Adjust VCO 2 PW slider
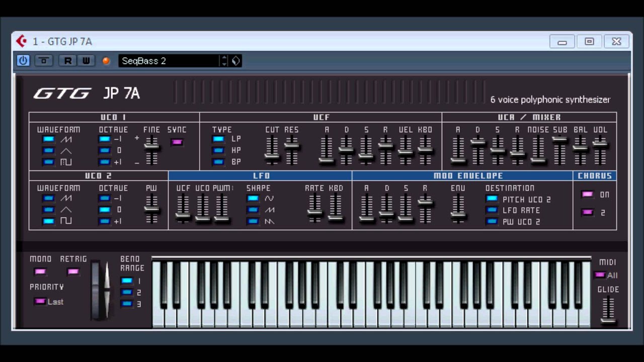The image size is (644, 362). (x=151, y=209)
